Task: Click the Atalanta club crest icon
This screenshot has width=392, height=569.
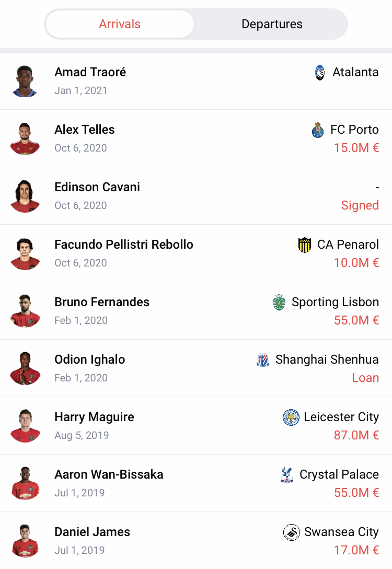Action: pyautogui.click(x=320, y=73)
